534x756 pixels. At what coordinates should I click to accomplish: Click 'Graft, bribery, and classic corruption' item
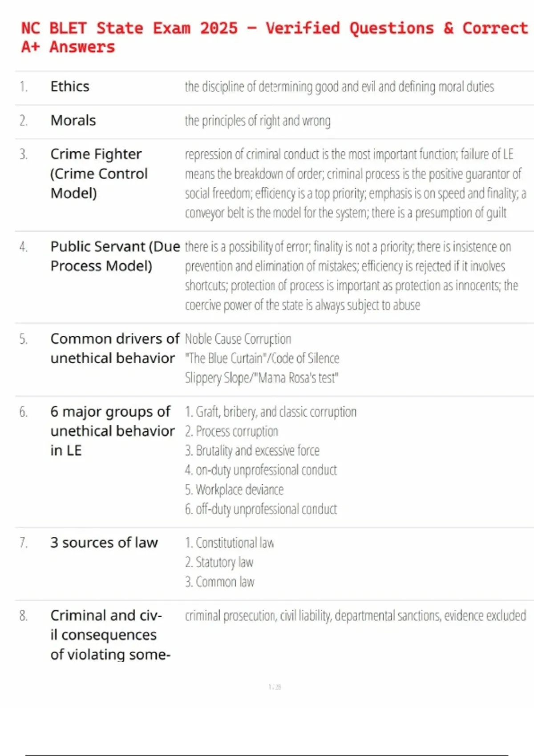(271, 412)
